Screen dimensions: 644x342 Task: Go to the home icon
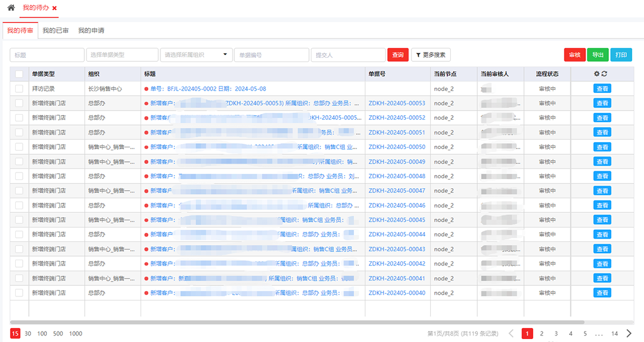(11, 8)
